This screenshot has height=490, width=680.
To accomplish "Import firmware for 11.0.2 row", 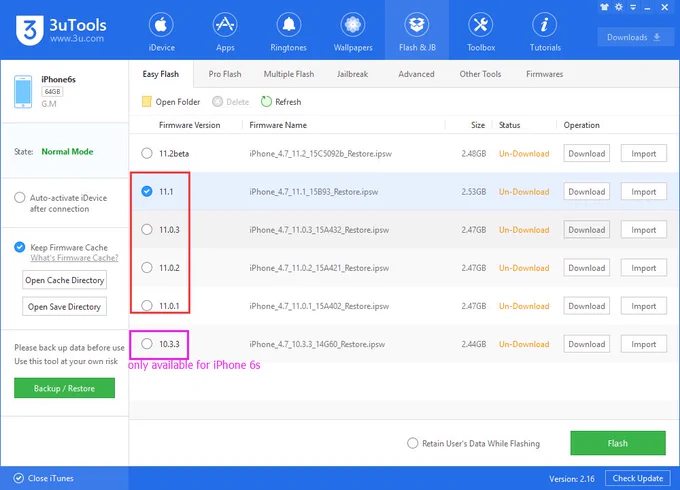I will pos(644,268).
